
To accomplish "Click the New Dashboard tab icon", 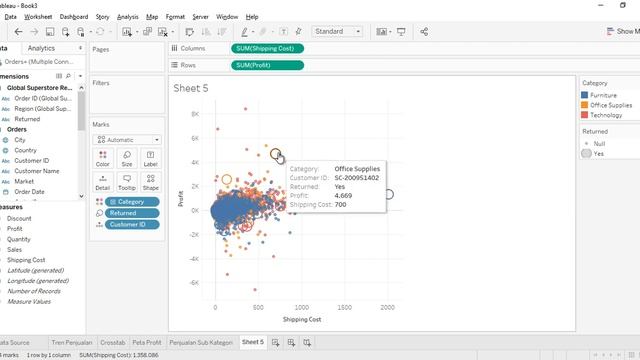I will tap(291, 342).
